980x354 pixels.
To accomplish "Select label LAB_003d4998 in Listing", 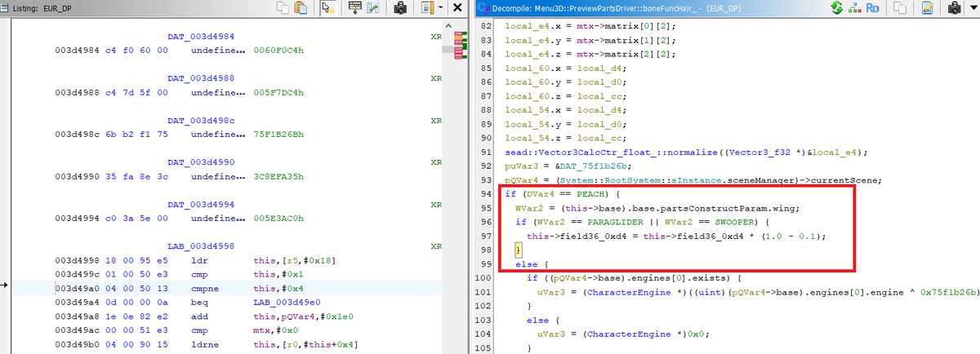I will tap(200, 245).
